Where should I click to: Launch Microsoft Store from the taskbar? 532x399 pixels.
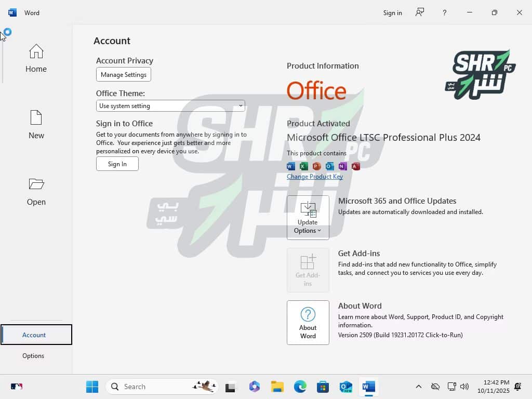323,387
